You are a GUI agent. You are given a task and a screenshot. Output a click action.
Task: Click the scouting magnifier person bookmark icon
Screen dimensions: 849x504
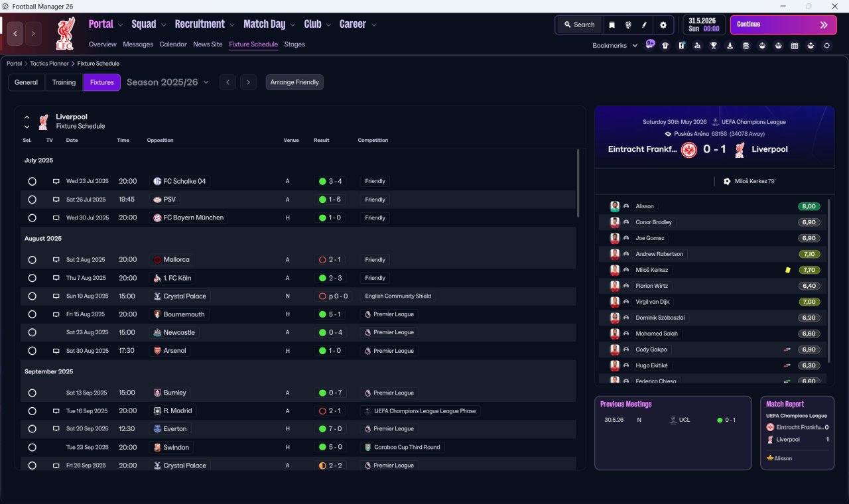pyautogui.click(x=698, y=46)
